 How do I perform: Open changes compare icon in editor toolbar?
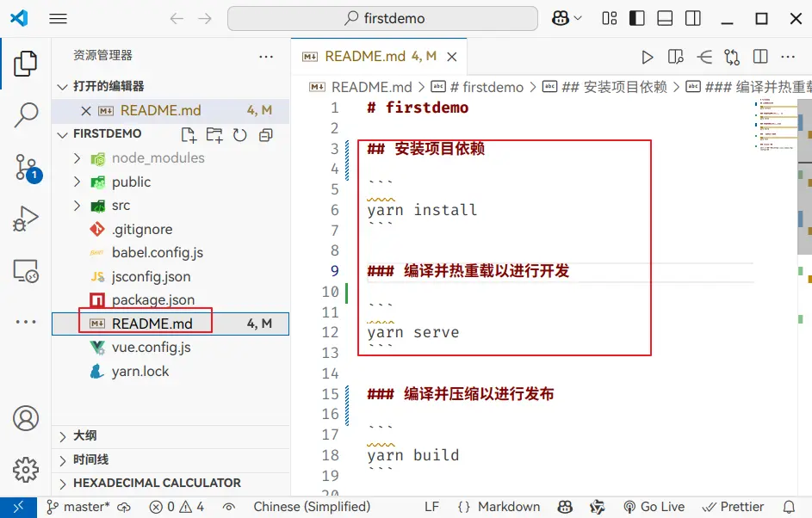click(x=732, y=57)
